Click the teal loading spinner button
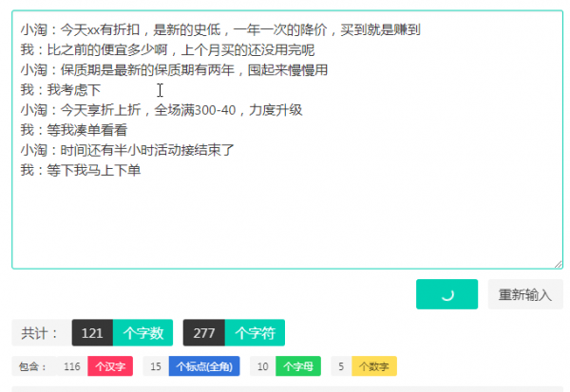This screenshot has width=570, height=392. point(446,294)
